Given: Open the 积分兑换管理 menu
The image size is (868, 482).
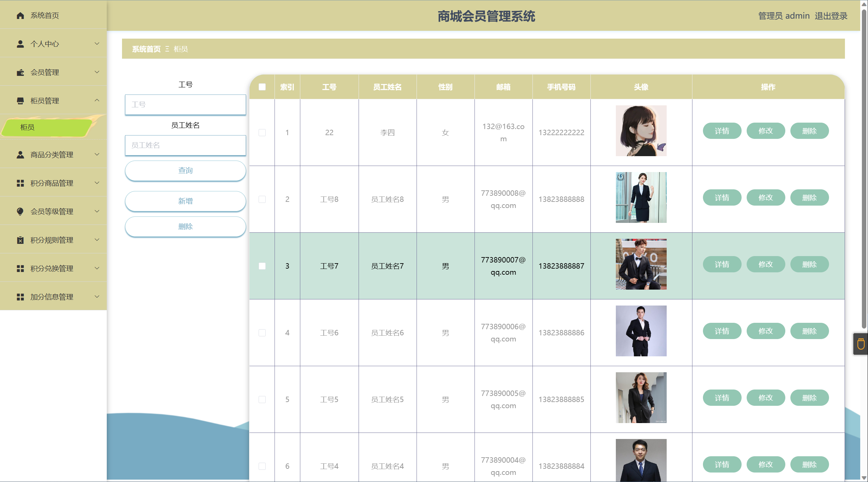Looking at the screenshot, I should point(52,269).
